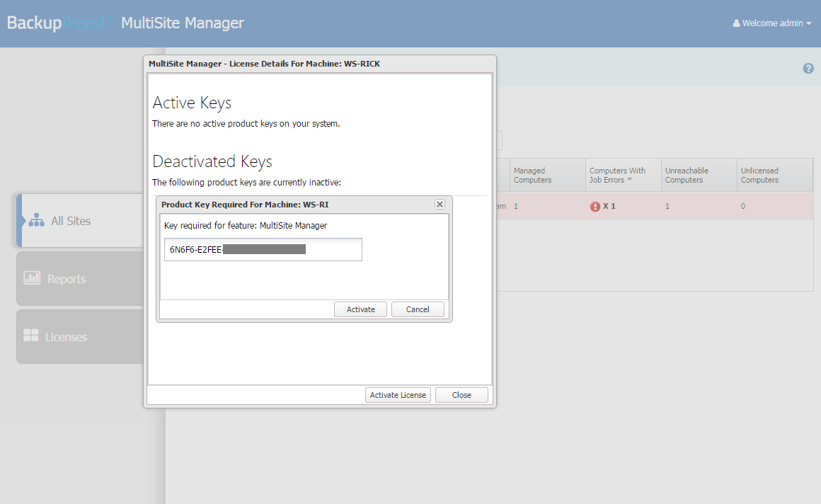Click the 'Active Keys' heading
821x504 pixels.
(x=192, y=103)
